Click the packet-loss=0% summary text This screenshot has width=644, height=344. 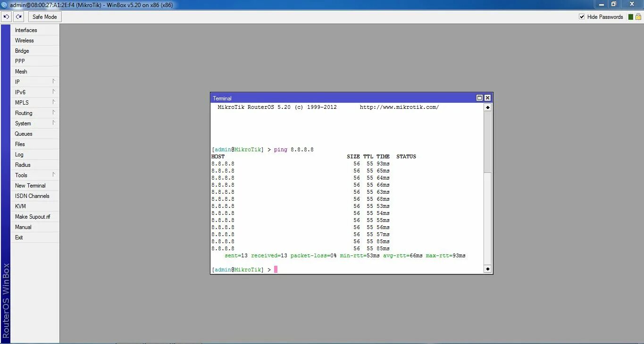pyautogui.click(x=314, y=255)
